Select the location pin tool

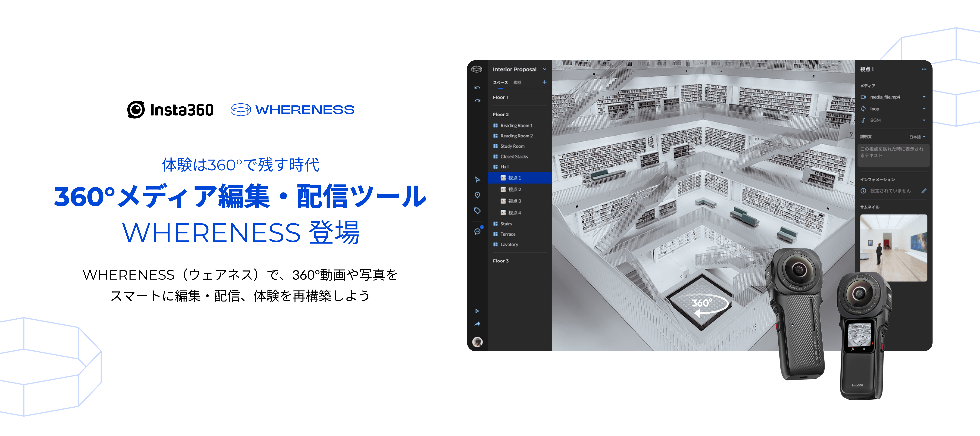click(x=477, y=195)
